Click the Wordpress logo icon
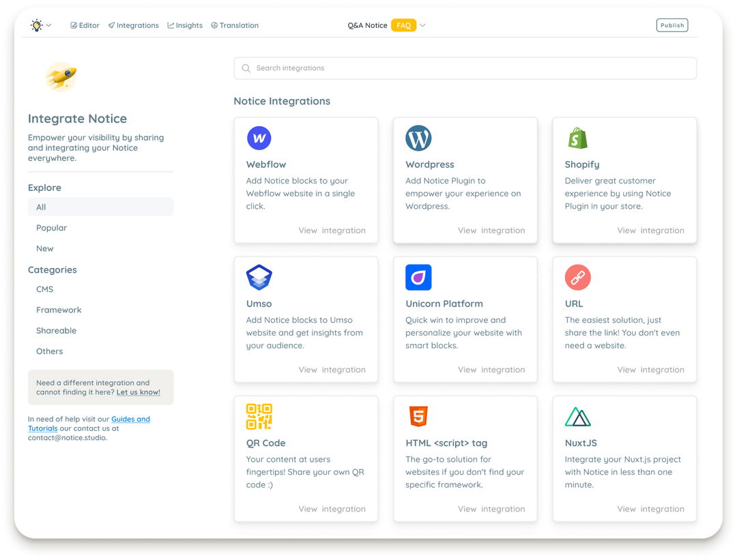Screen dimensions: 737x560 (418, 138)
